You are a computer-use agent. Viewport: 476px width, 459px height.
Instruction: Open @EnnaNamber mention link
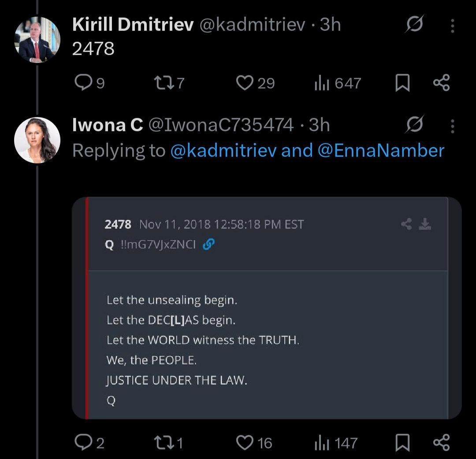click(x=381, y=151)
